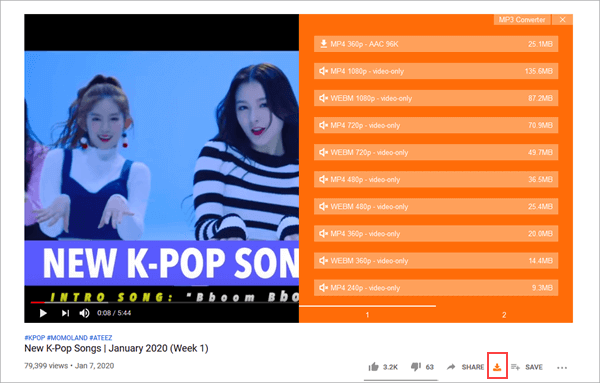The width and height of the screenshot is (600, 383).
Task: Select MP4 1080p video-only download
Action: [x=436, y=71]
